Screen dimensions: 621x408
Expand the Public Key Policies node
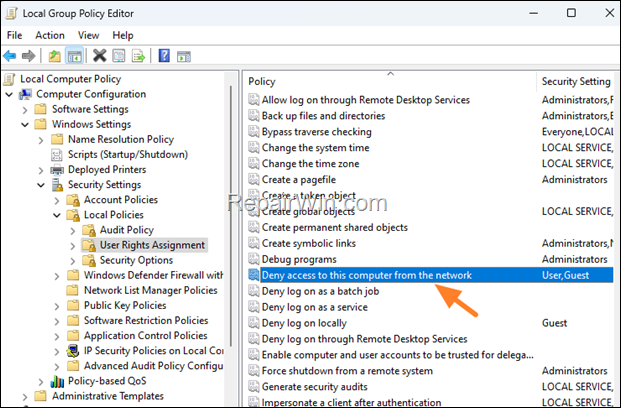57,306
